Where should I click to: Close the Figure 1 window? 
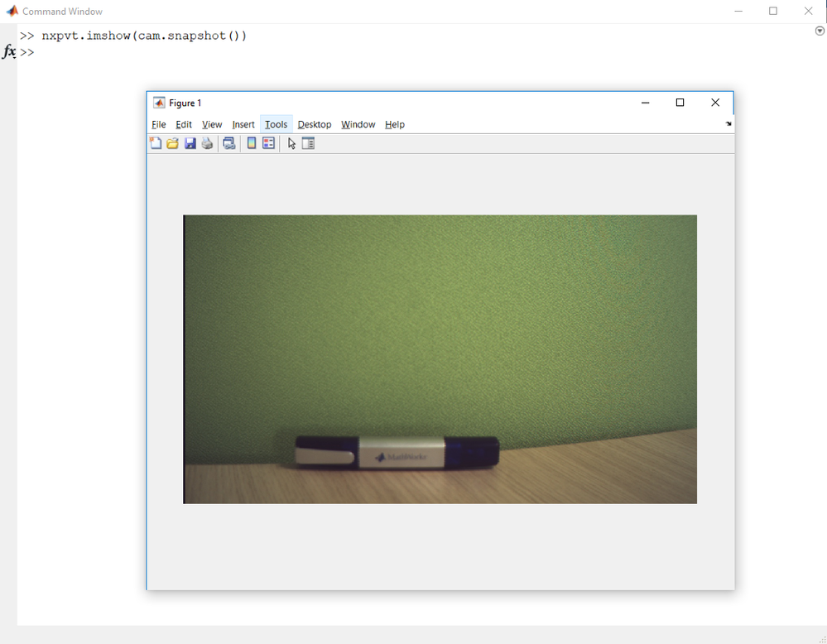[715, 103]
